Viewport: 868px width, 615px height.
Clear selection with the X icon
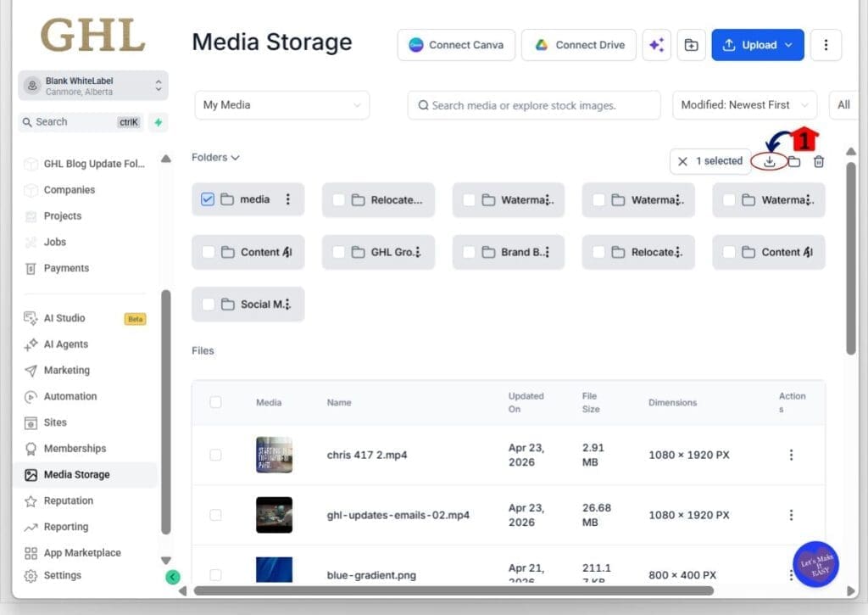pos(682,161)
